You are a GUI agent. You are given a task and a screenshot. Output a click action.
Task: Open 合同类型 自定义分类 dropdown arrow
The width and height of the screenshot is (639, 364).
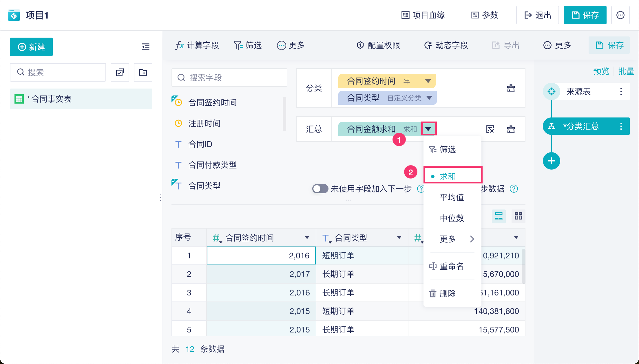(x=429, y=98)
